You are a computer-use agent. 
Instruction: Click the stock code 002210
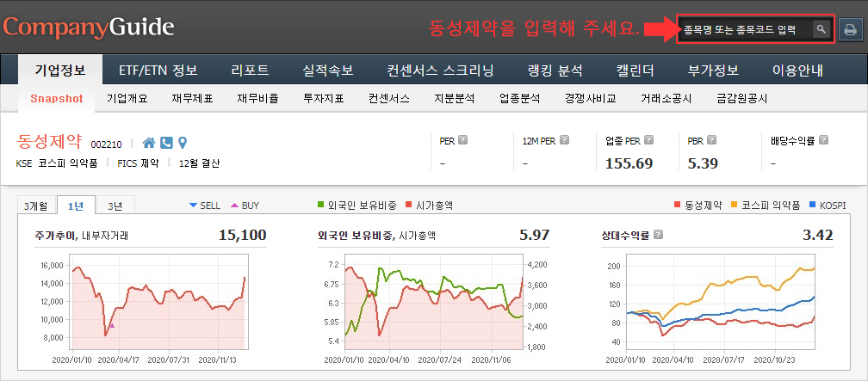point(106,144)
